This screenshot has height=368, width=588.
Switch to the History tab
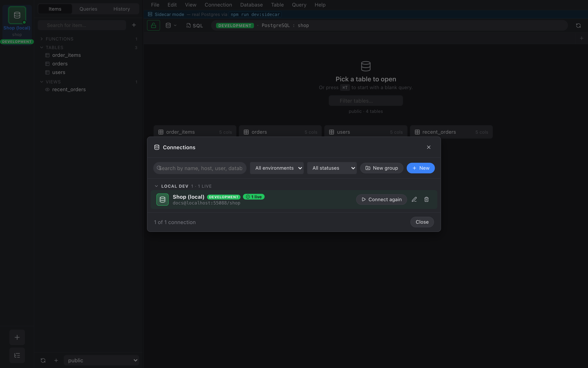pos(122,9)
